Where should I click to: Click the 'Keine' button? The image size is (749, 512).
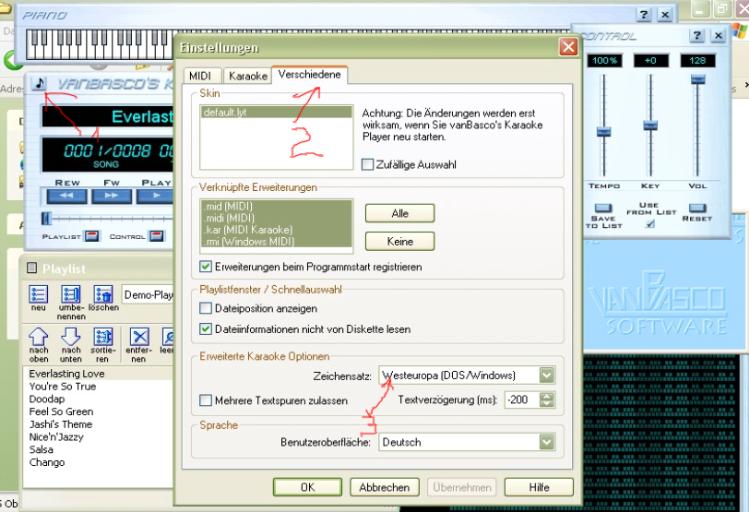tap(400, 241)
